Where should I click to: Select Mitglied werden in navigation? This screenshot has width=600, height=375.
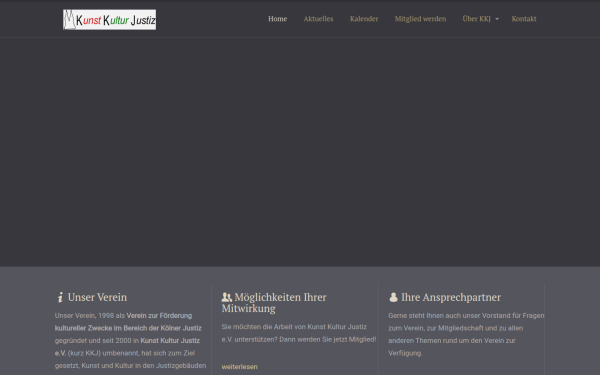420,19
